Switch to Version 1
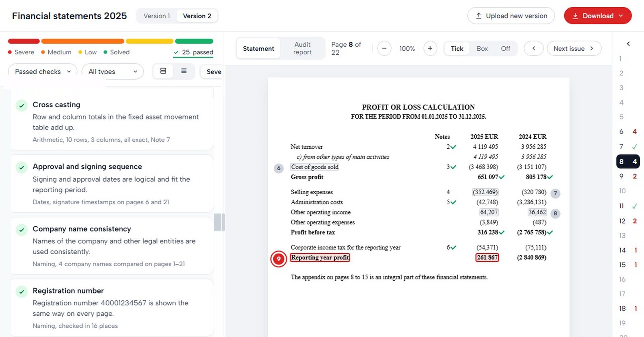Screen dimensions: 644x337 (157, 16)
